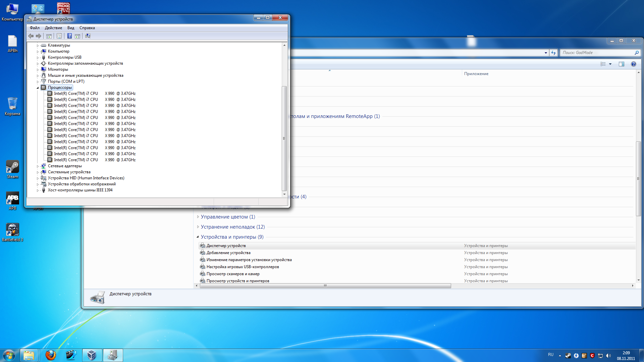Open Properties toolbar icon in Device Manager
This screenshot has height=362, width=644.
coord(59,36)
